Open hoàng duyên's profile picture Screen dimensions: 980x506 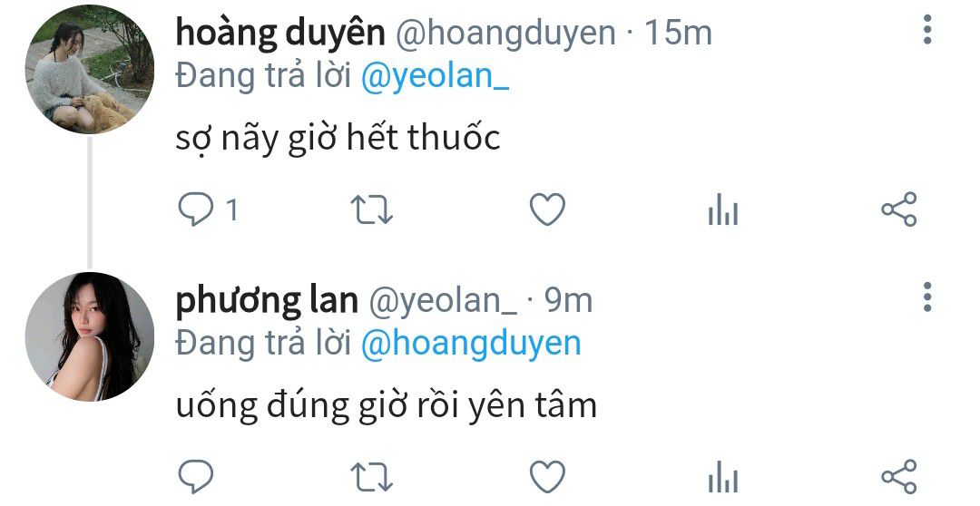tap(89, 69)
